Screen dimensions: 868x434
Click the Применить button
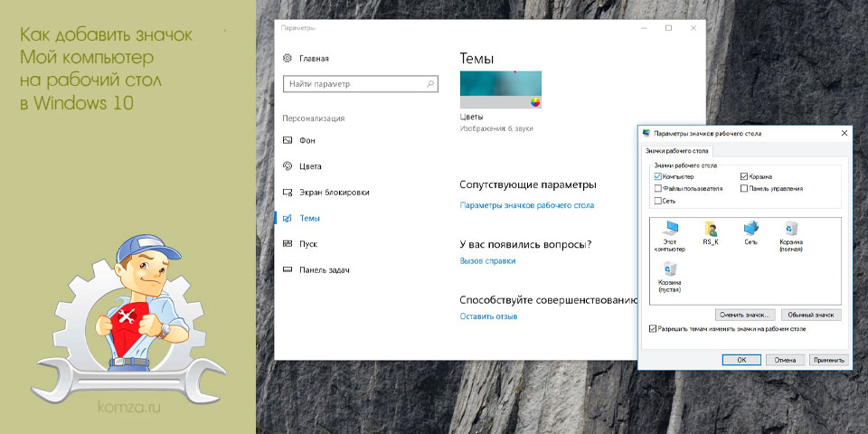(829, 360)
